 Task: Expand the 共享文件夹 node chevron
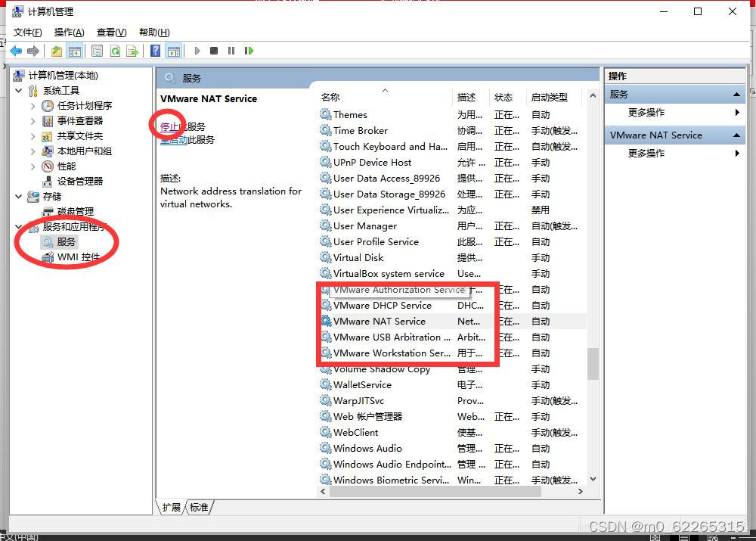pyautogui.click(x=33, y=136)
